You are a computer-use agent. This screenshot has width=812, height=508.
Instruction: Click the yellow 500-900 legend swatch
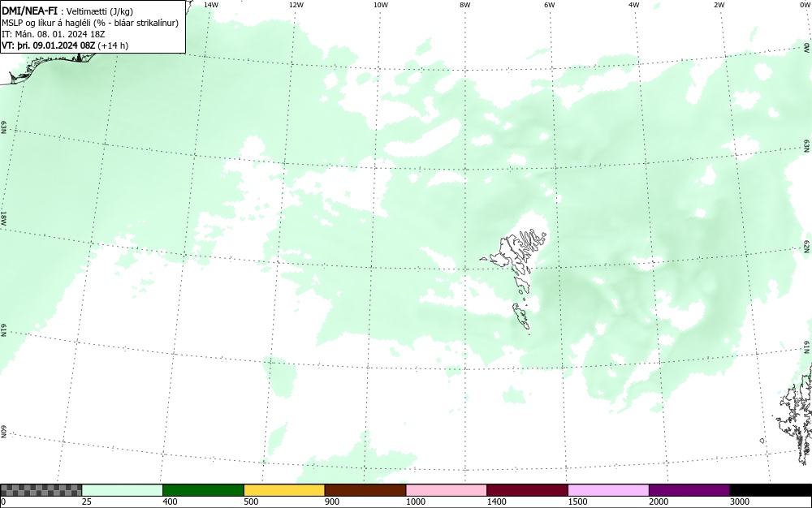[284, 490]
